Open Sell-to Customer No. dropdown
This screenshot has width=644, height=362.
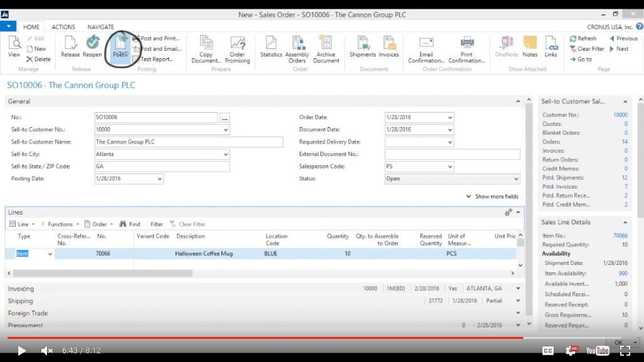coord(226,130)
